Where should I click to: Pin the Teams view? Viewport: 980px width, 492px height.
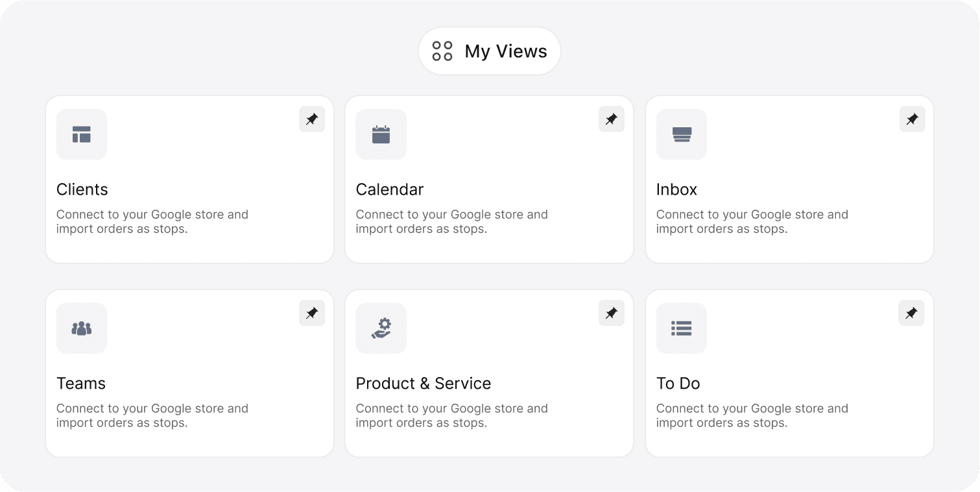(x=312, y=312)
